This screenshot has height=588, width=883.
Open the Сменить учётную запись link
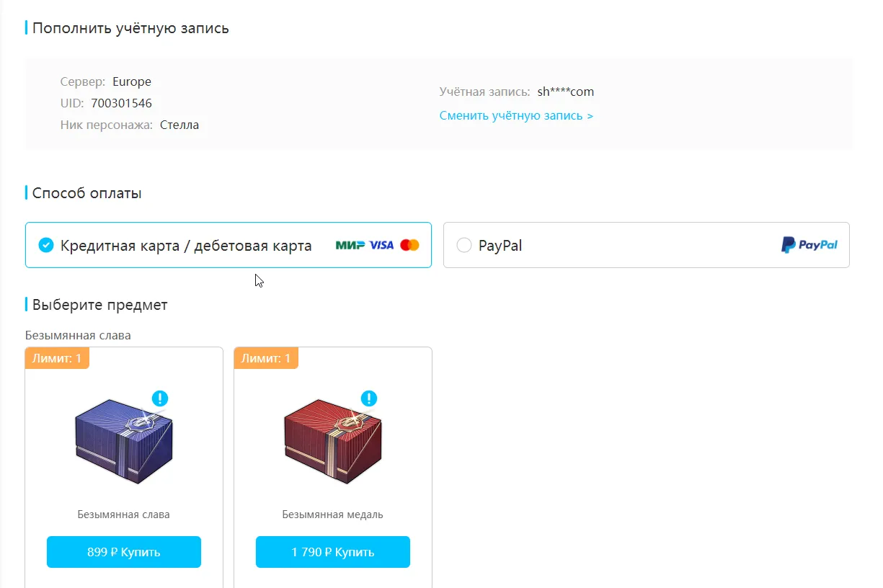[516, 115]
